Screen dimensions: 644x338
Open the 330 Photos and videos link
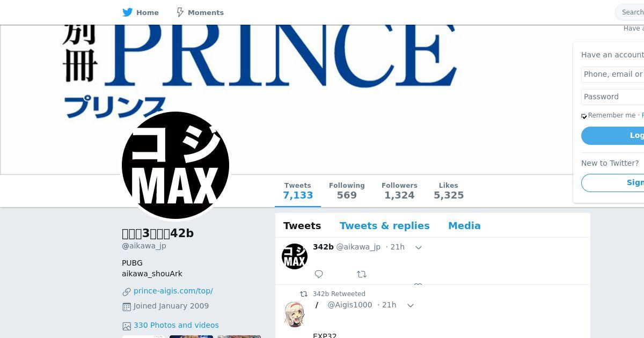[176, 325]
